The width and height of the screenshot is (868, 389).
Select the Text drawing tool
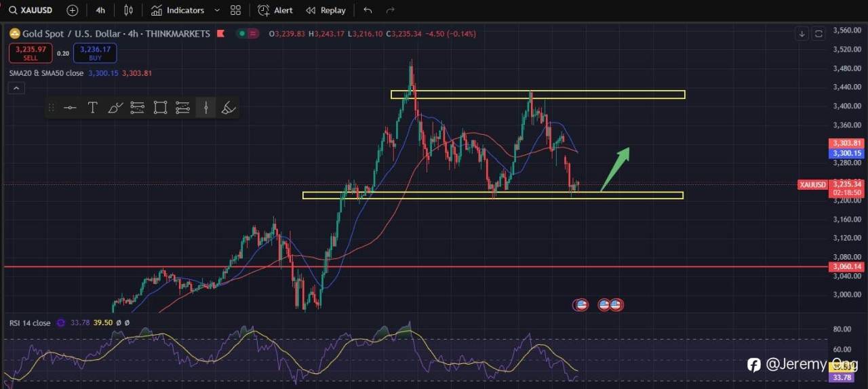pyautogui.click(x=93, y=108)
